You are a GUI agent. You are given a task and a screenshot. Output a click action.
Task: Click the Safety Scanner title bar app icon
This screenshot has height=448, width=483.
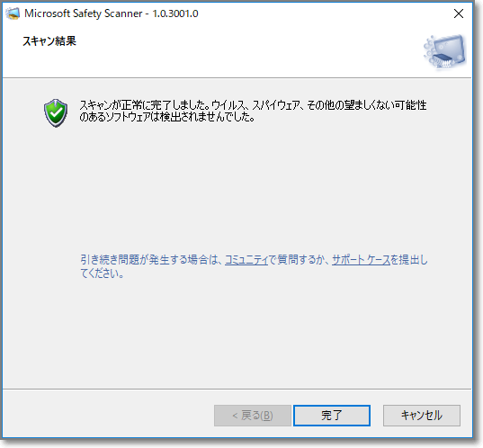coord(13,13)
